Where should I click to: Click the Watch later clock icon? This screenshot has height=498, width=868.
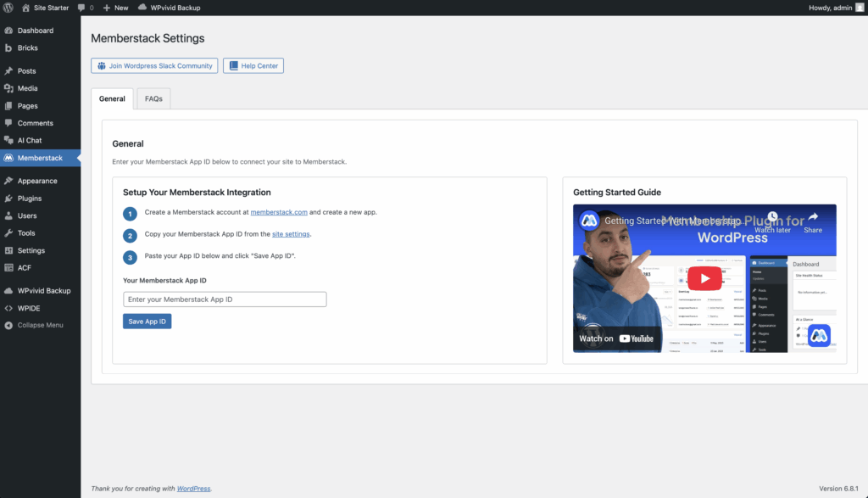pyautogui.click(x=772, y=220)
